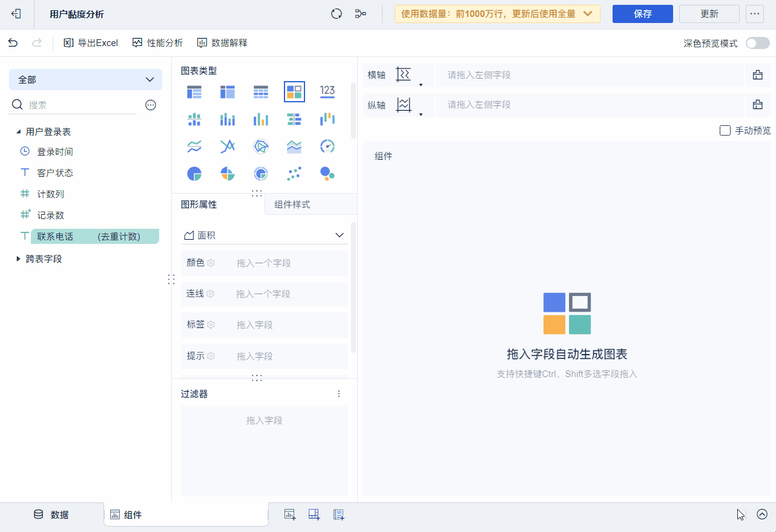Open the data lineage flow icon
This screenshot has height=532, width=776.
point(361,14)
